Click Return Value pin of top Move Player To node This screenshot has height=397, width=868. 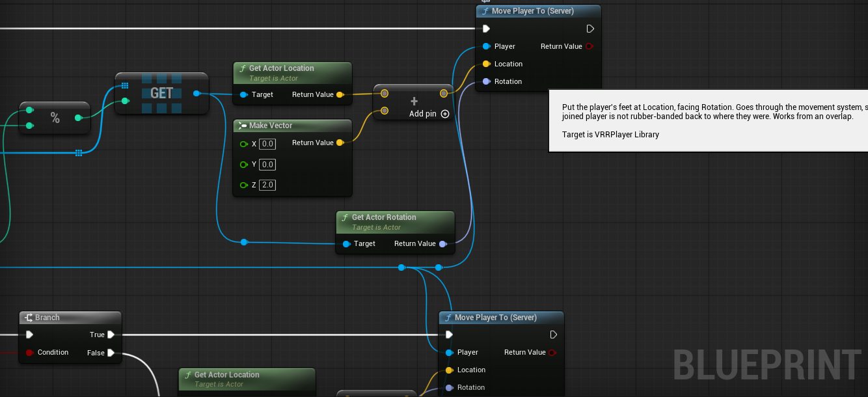tap(589, 46)
